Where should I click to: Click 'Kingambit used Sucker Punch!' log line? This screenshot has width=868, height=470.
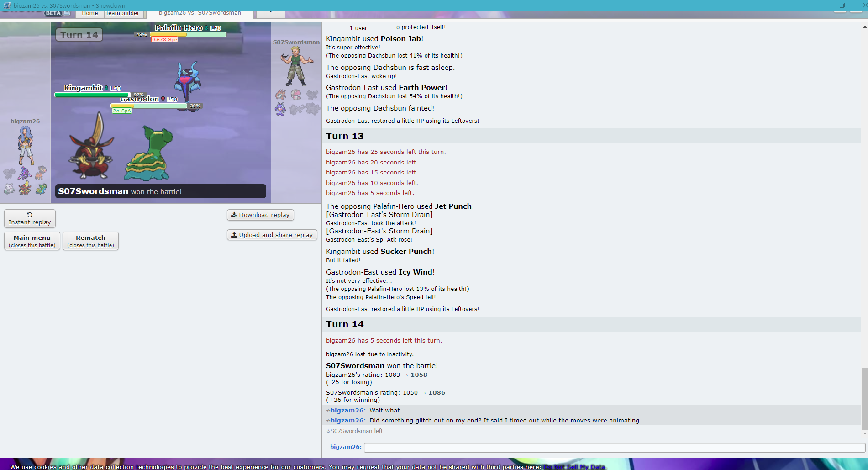point(380,252)
